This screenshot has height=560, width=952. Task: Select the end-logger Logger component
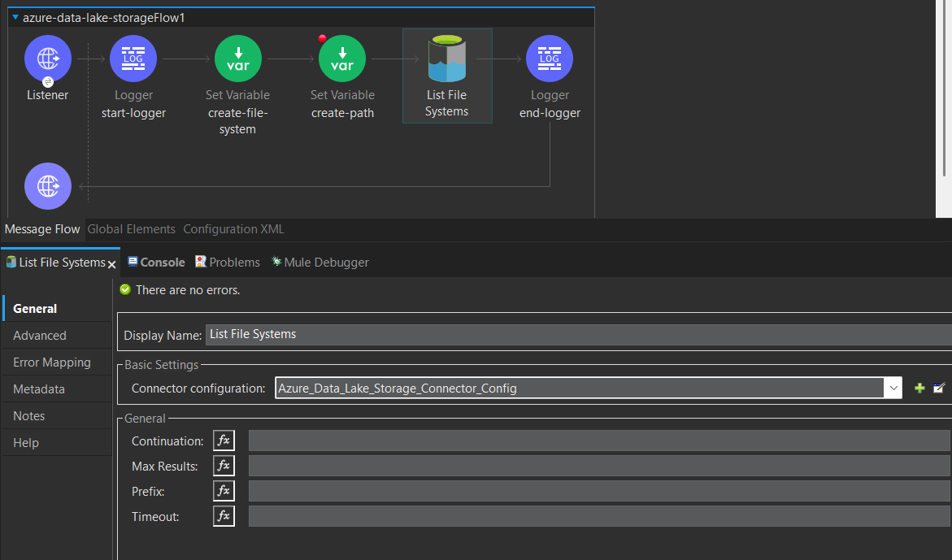(550, 58)
